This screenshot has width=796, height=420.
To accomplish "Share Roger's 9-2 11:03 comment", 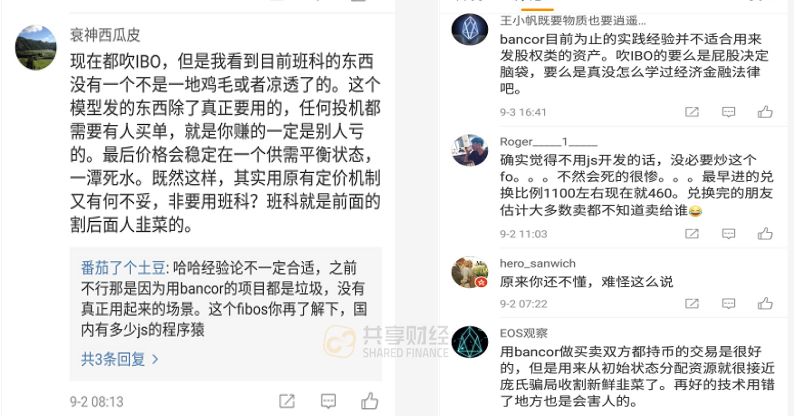I will pos(692,234).
